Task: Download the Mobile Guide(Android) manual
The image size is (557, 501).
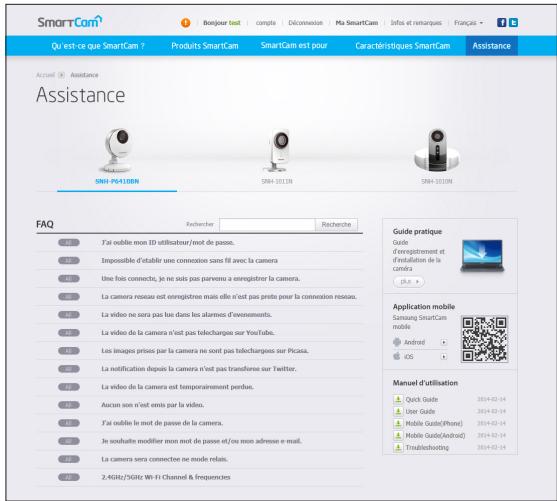Action: click(435, 436)
